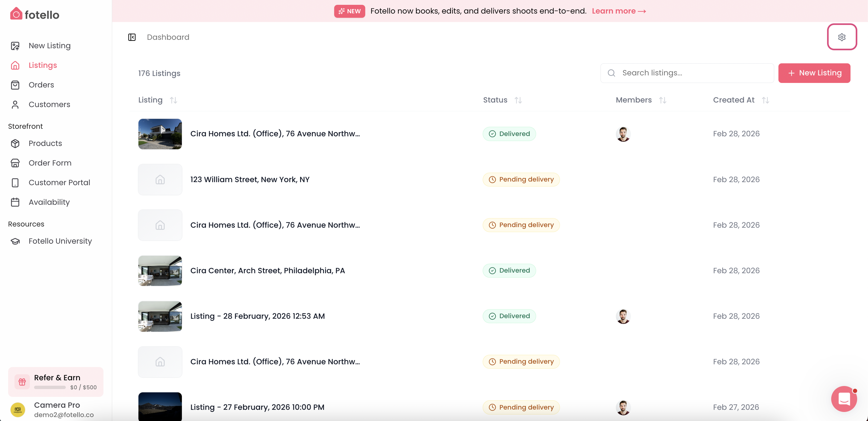This screenshot has width=868, height=421.
Task: Sort by Listing column arrows
Action: click(x=173, y=100)
